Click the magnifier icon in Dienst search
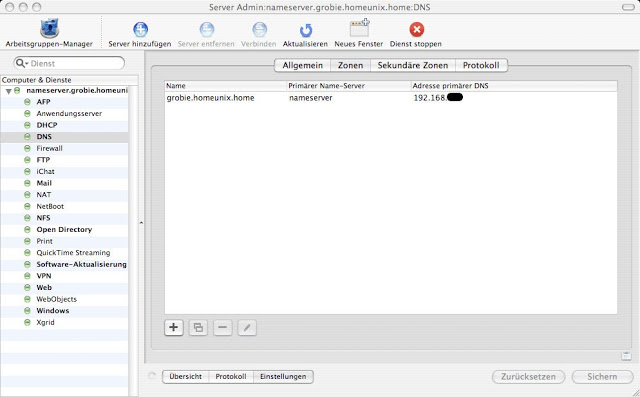Viewport: 640px width, 397px height. (x=21, y=63)
